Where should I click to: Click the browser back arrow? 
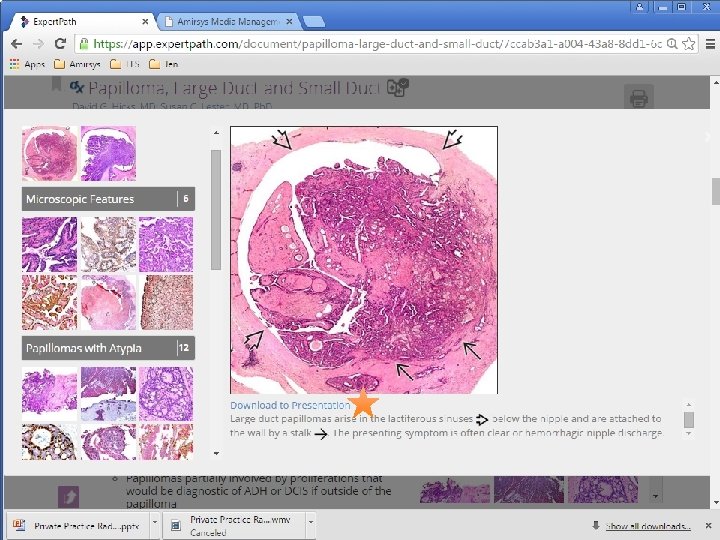pyautogui.click(x=17, y=44)
